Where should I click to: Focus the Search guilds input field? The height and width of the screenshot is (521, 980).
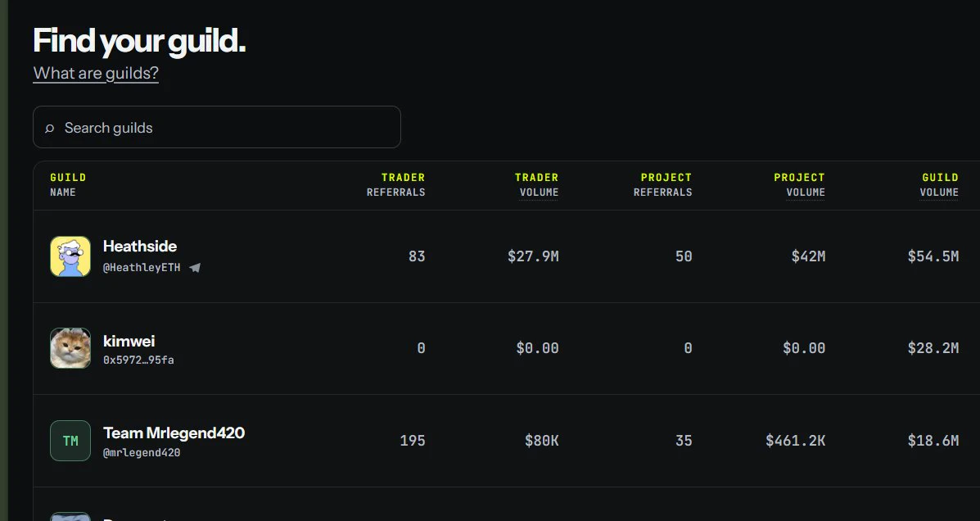[217, 127]
